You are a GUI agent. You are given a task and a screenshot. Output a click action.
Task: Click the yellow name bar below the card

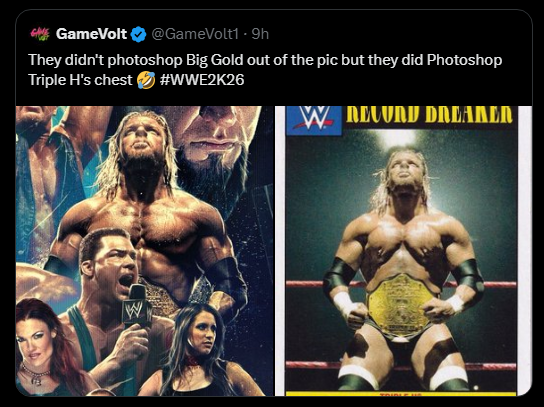point(401,394)
